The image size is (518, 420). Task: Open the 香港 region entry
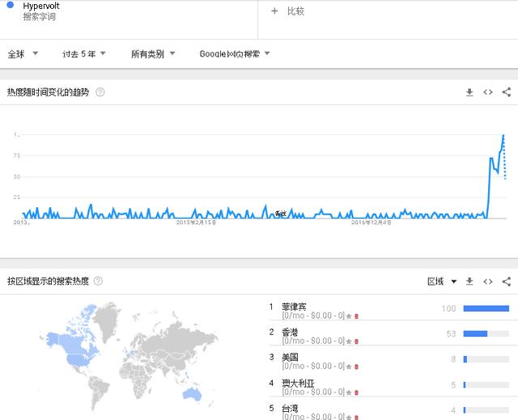pos(290,332)
